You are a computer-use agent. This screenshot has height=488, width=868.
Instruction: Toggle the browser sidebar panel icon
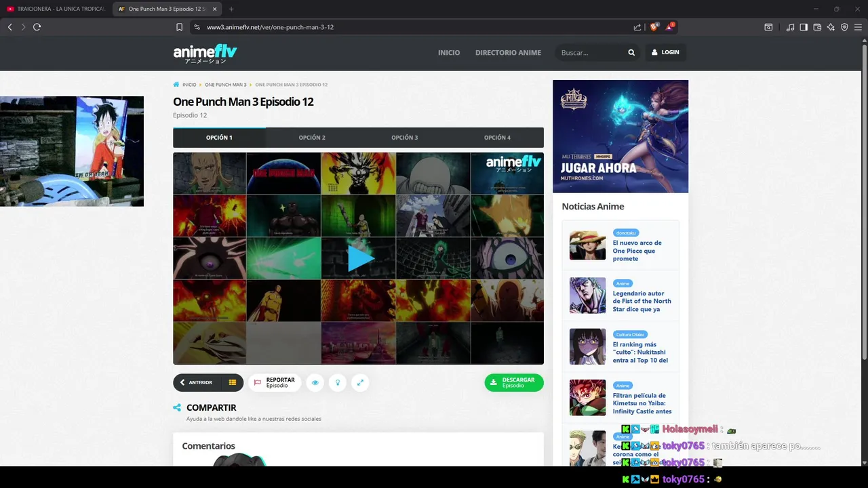pos(804,27)
